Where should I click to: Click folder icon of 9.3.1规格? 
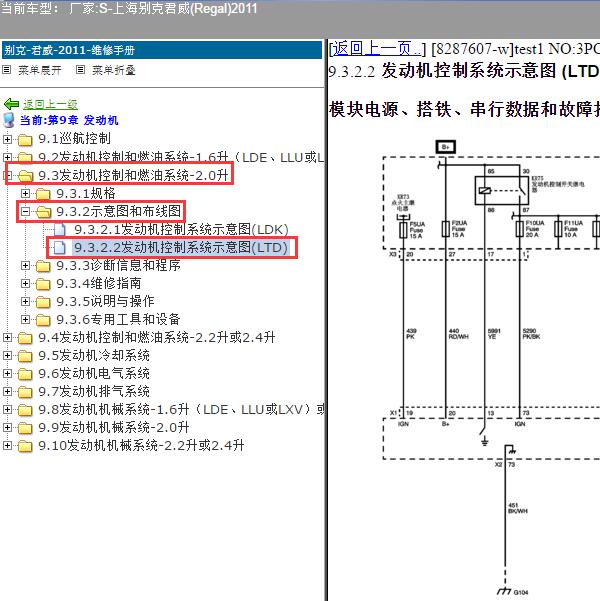coord(43,194)
